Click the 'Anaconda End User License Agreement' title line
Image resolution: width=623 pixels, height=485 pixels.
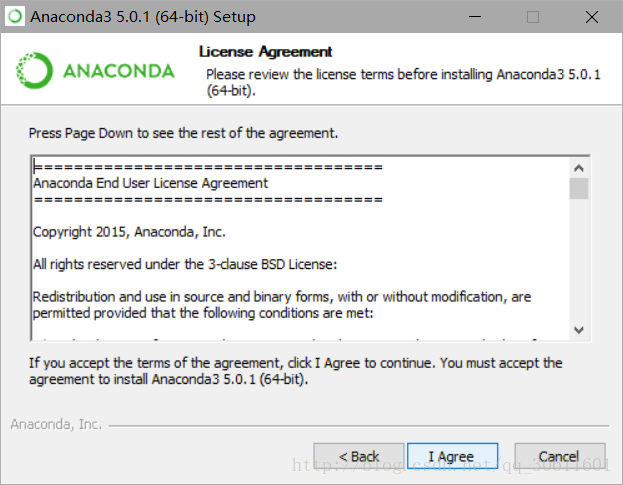pos(151,183)
